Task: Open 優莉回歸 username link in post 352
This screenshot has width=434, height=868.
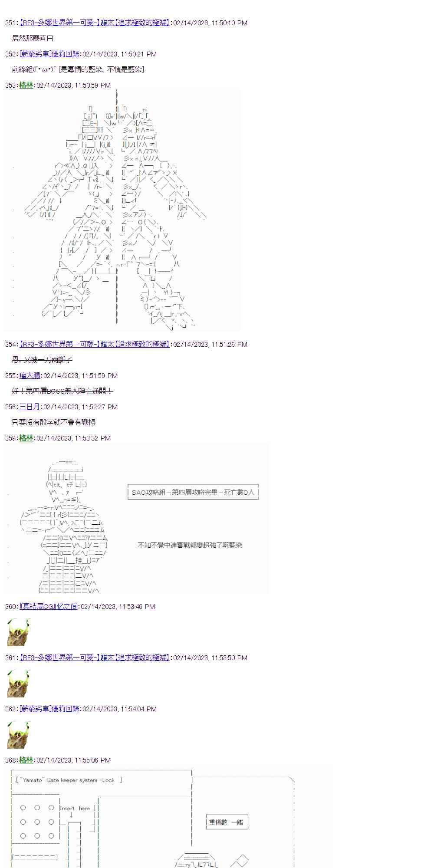Action: coord(49,54)
